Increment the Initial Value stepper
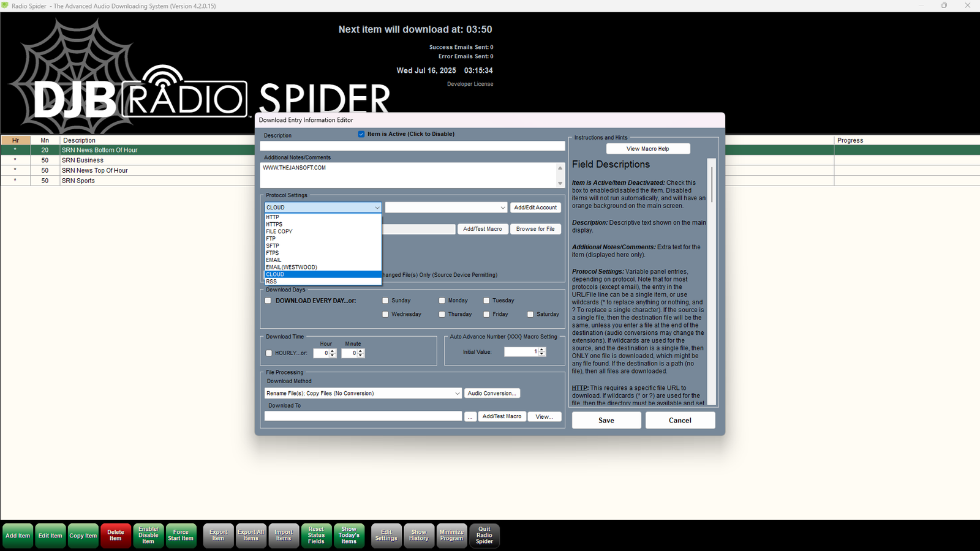The height and width of the screenshot is (551, 980). [x=542, y=350]
